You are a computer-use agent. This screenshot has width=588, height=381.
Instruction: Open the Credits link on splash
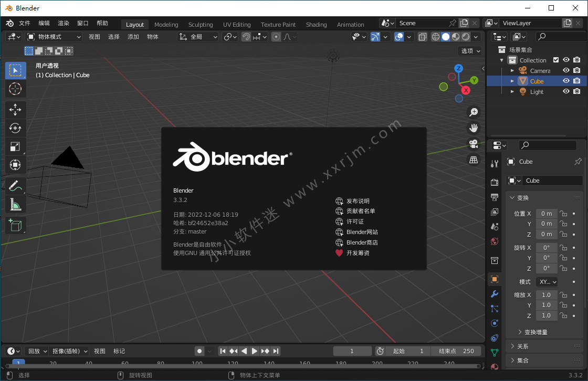[355, 211]
